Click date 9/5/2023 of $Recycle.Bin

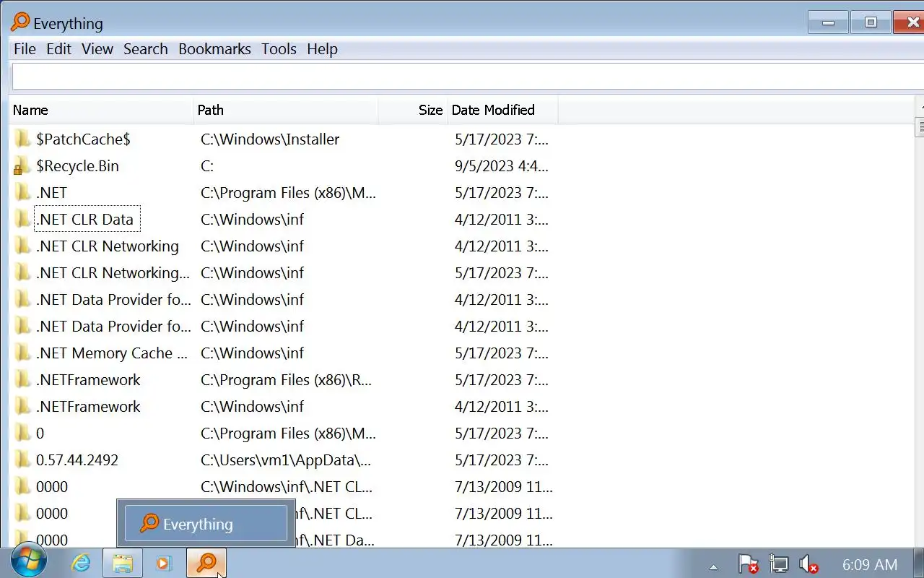click(x=502, y=165)
